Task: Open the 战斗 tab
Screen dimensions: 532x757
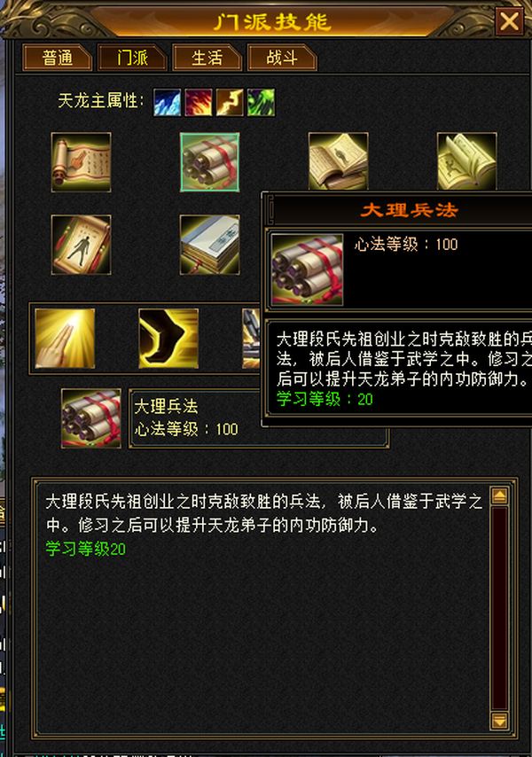Action: pos(281,58)
